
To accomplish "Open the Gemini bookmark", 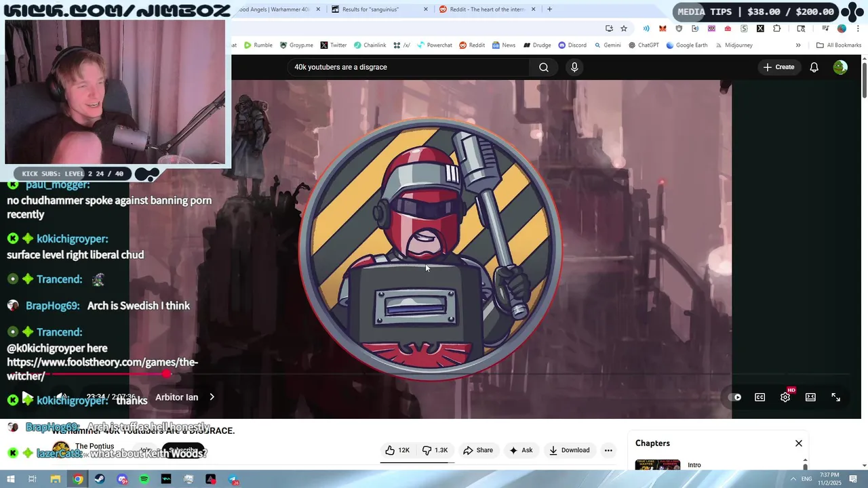I will tap(608, 45).
